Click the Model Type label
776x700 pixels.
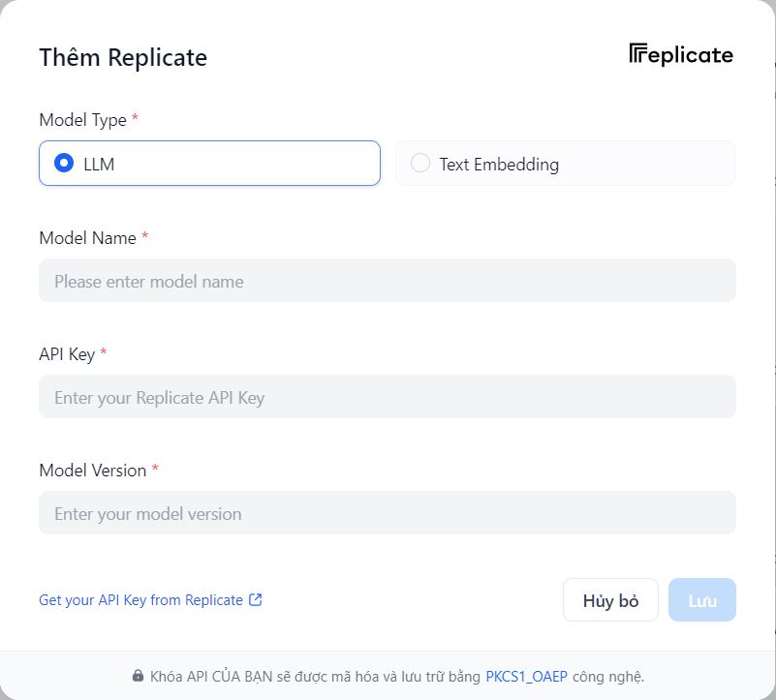(x=82, y=120)
